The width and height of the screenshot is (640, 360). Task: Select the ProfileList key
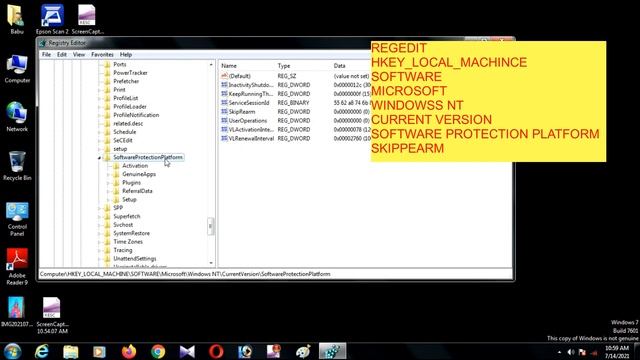[x=125, y=98]
